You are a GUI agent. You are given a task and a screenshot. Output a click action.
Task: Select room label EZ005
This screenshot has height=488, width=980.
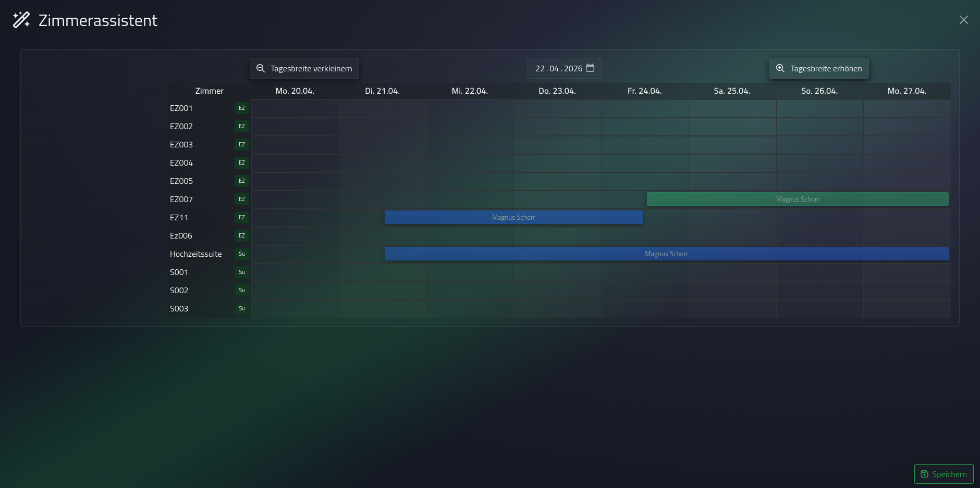point(181,181)
